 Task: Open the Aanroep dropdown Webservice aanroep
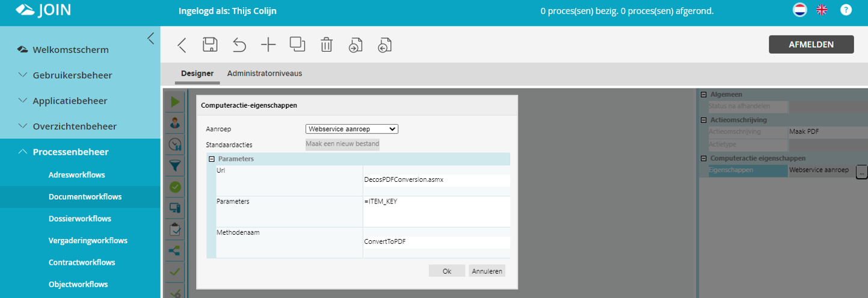point(352,129)
